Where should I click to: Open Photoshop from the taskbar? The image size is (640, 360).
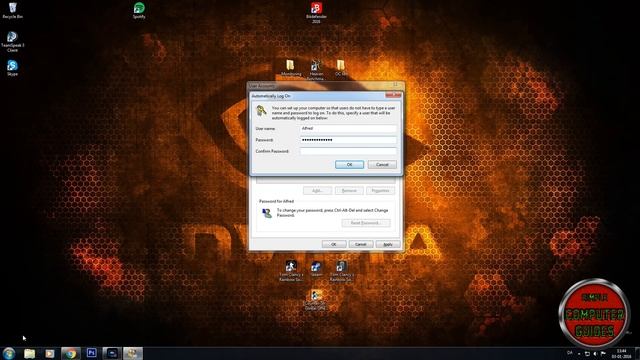click(91, 353)
